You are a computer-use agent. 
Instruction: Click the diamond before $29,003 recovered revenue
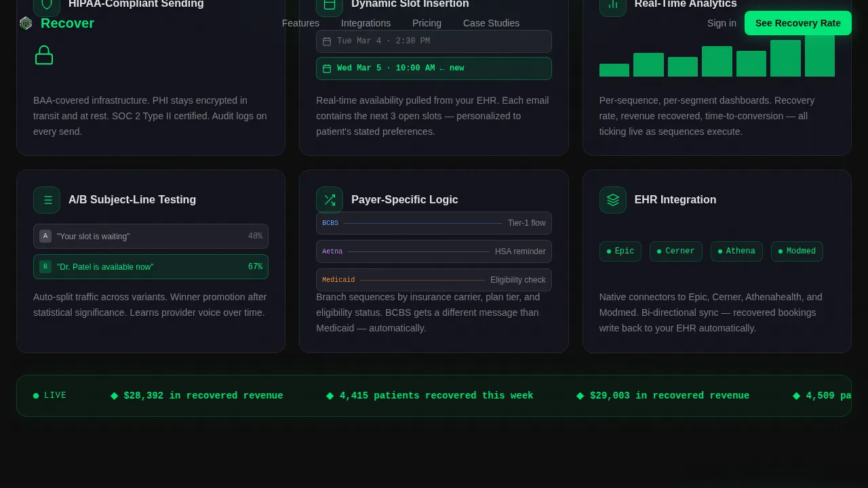coord(580,396)
